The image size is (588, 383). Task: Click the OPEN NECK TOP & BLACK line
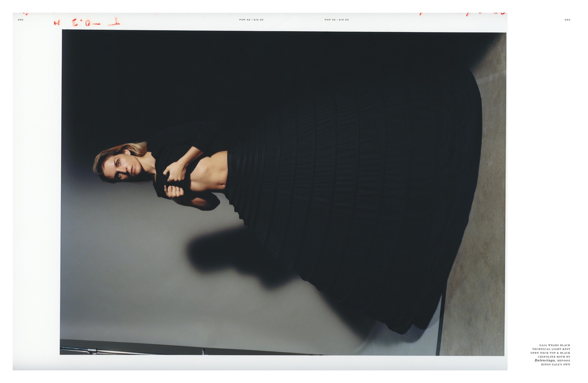550,353
